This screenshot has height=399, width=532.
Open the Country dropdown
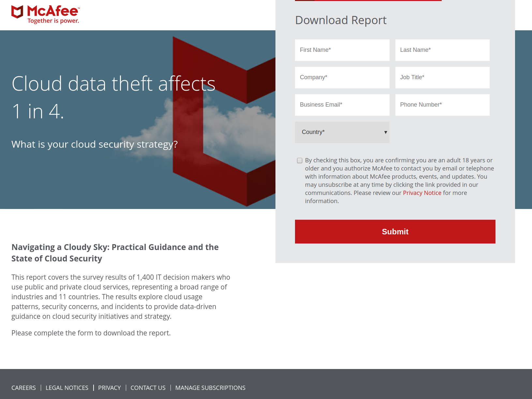point(342,132)
